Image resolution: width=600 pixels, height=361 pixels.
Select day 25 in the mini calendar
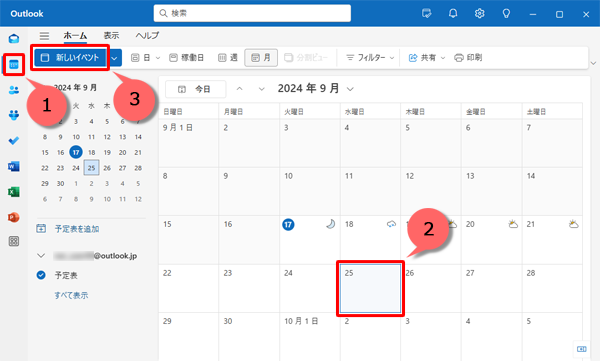point(91,168)
